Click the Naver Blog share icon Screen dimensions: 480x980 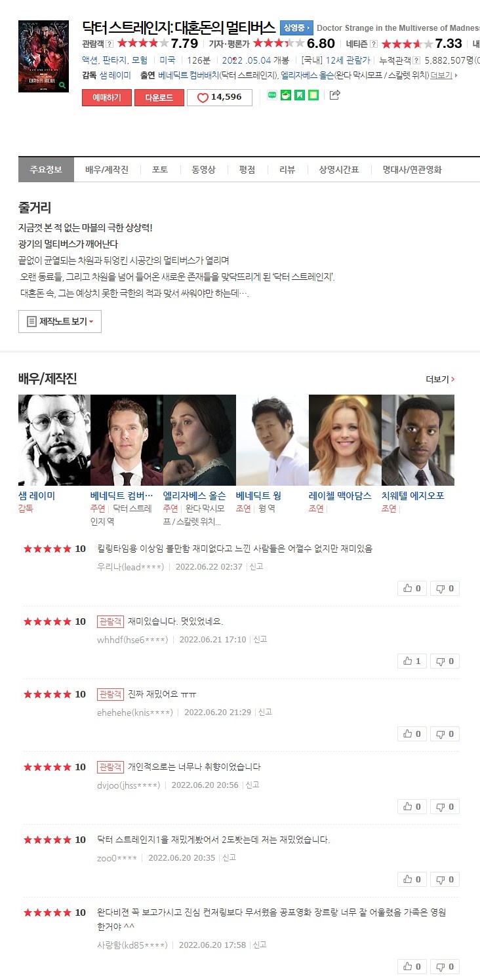pyautogui.click(x=272, y=96)
